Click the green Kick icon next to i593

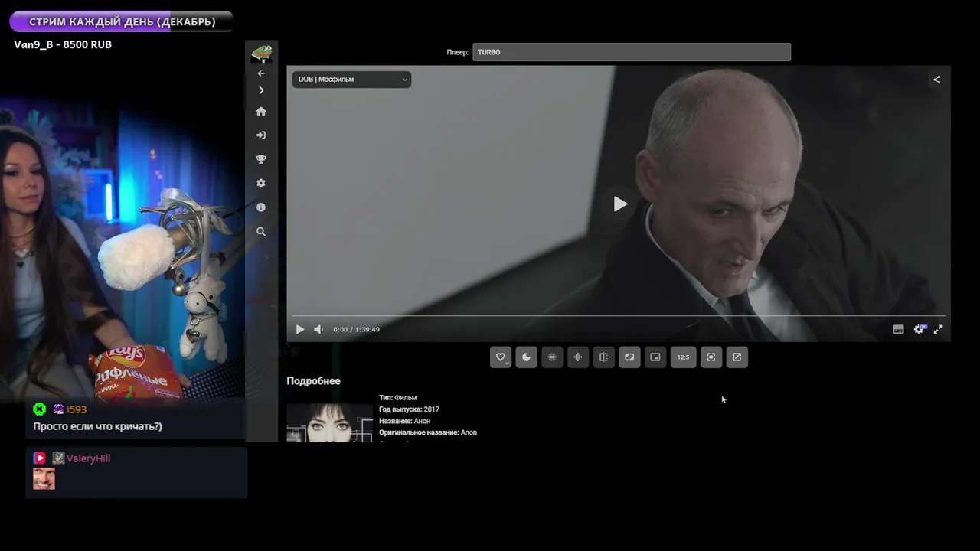40,409
